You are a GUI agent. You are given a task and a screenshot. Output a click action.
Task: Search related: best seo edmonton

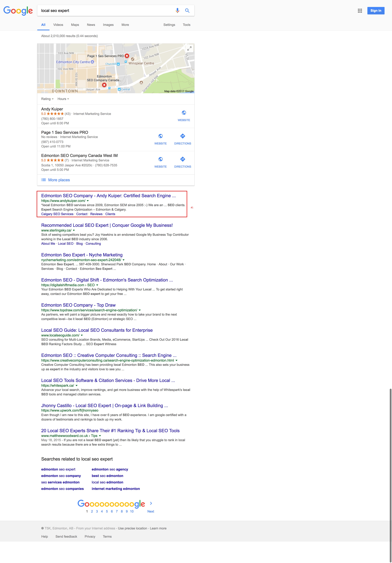[107, 476]
